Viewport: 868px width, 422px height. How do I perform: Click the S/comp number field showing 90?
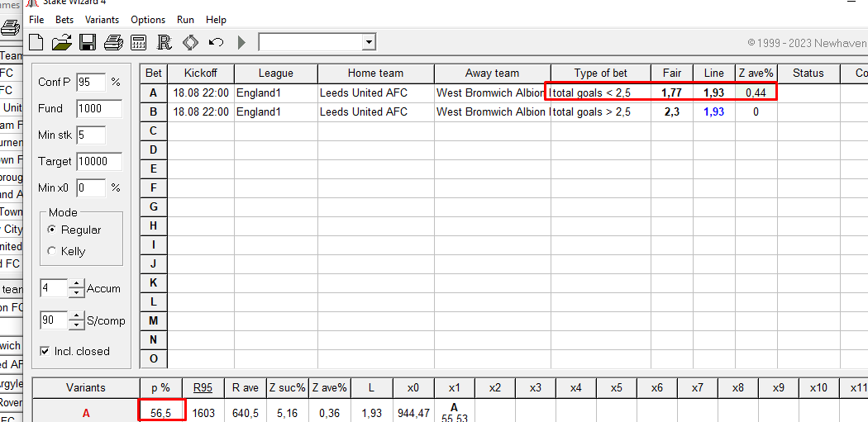tap(54, 320)
